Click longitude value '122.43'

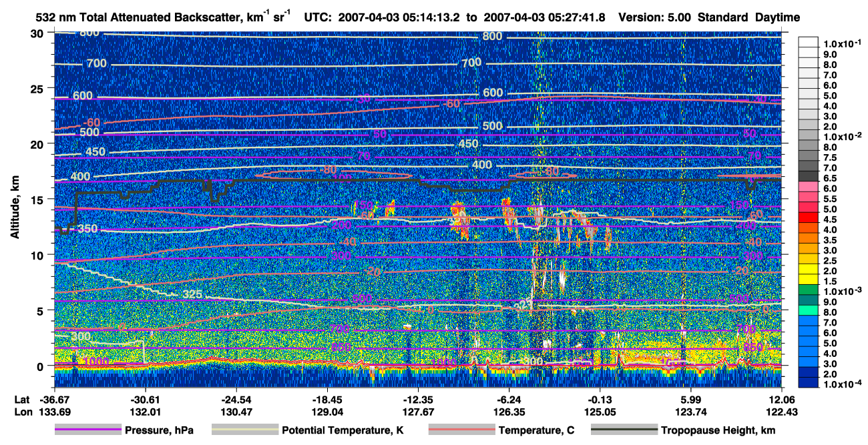pos(782,412)
